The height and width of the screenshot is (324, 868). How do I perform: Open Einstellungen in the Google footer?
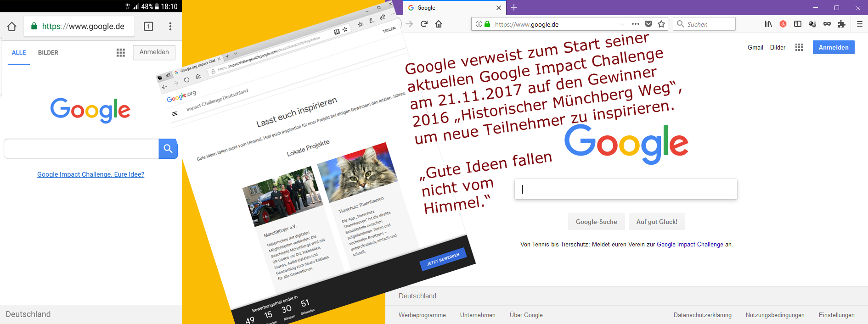(837, 315)
